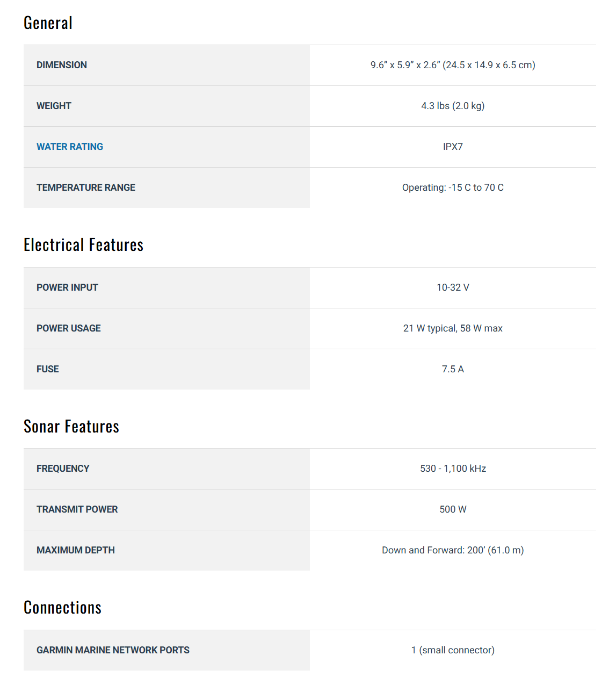Click the IPX7 water rating value
This screenshot has height=677, width=616.
(x=453, y=147)
